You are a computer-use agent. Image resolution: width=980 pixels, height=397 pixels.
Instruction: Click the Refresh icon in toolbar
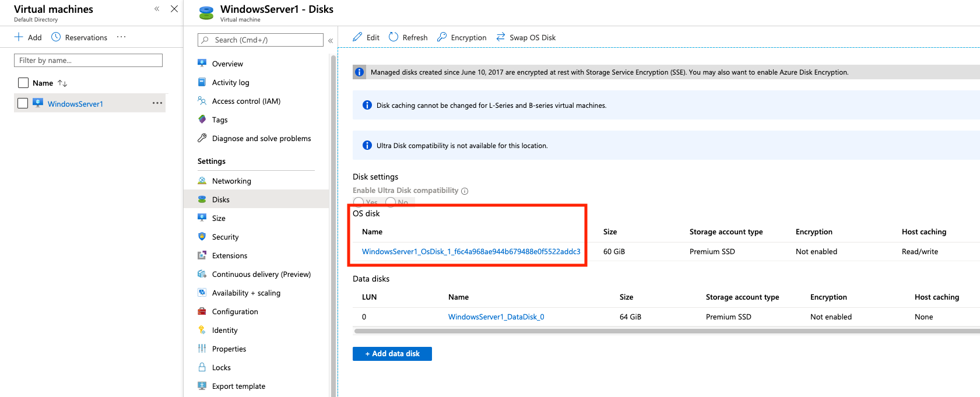(394, 37)
